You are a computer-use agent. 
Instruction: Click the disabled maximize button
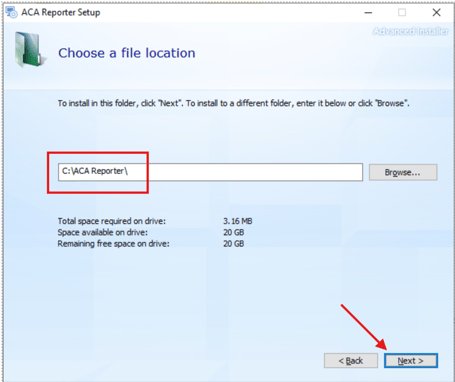[x=402, y=13]
